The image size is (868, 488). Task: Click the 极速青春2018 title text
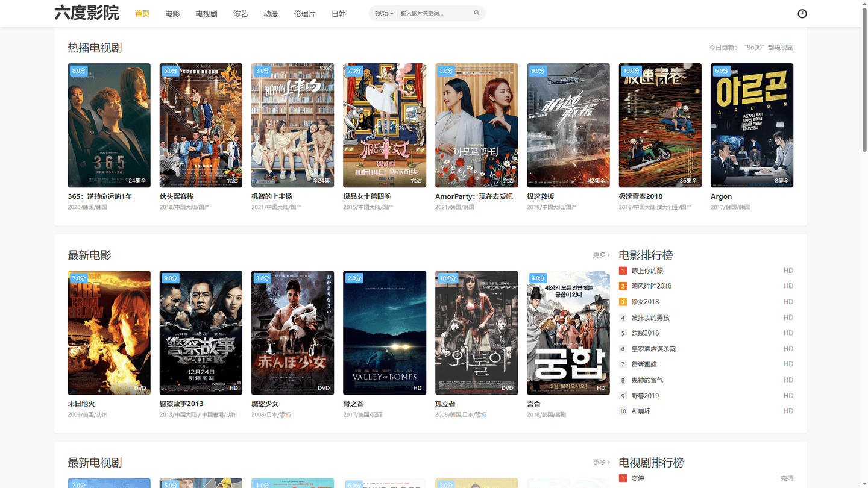coord(641,196)
